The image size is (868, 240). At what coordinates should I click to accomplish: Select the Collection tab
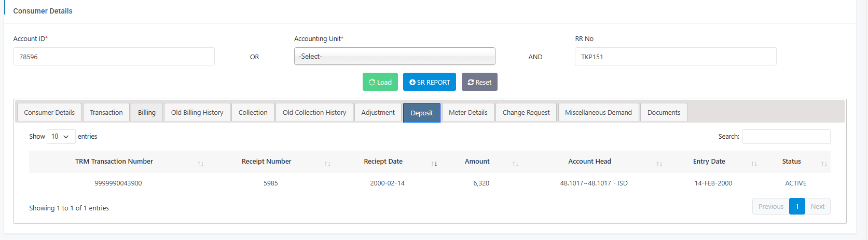click(253, 113)
